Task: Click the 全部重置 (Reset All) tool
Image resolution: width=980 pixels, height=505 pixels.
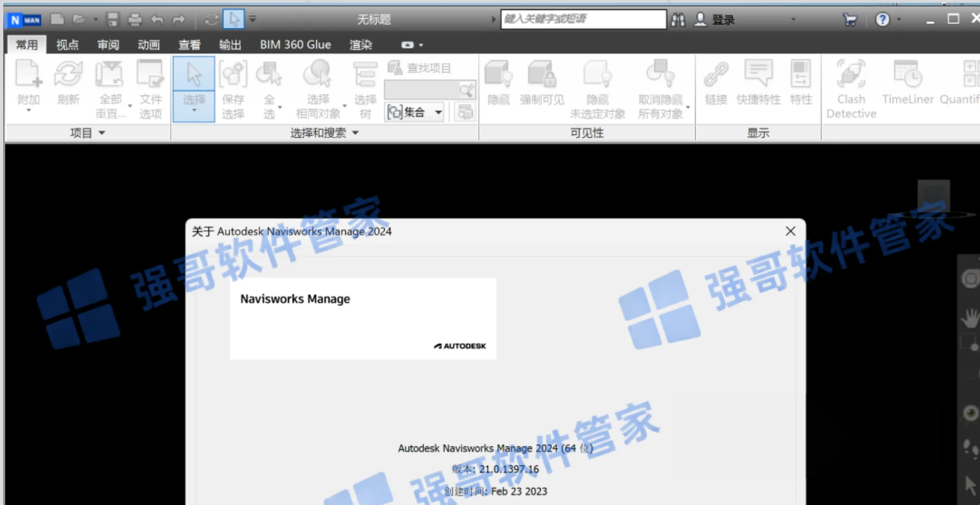Action: tap(110, 90)
